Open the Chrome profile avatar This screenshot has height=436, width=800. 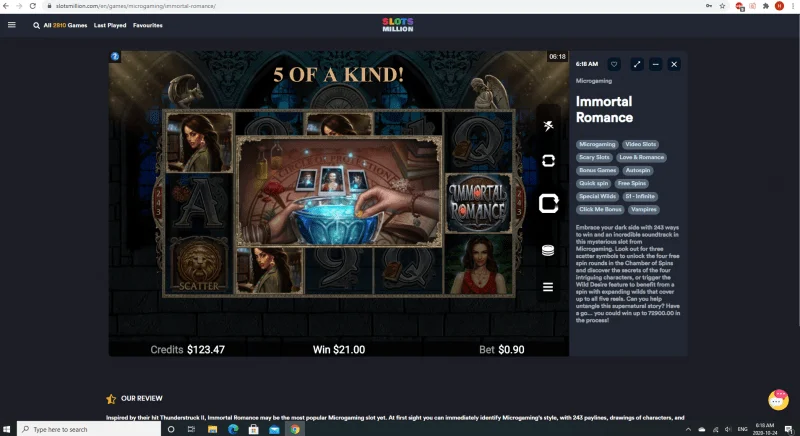coord(779,6)
